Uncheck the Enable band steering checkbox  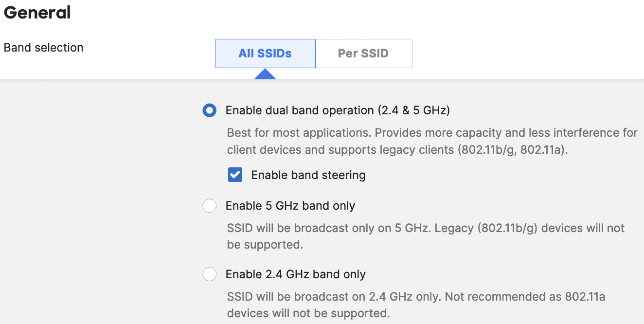[235, 175]
